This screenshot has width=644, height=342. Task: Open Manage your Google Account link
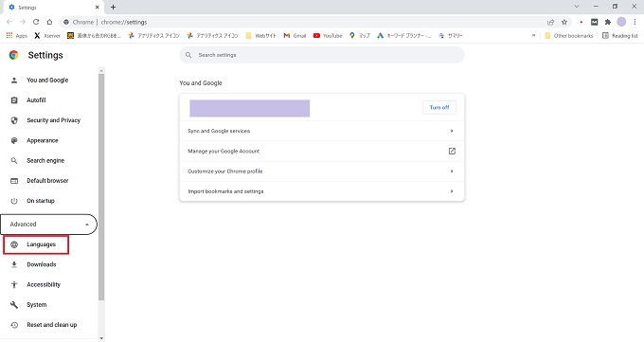(x=322, y=152)
